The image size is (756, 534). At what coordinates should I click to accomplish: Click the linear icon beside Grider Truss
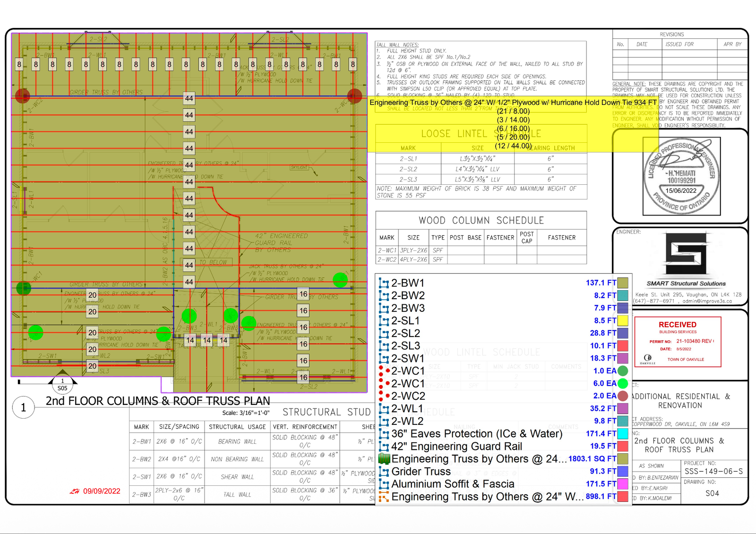[384, 472]
